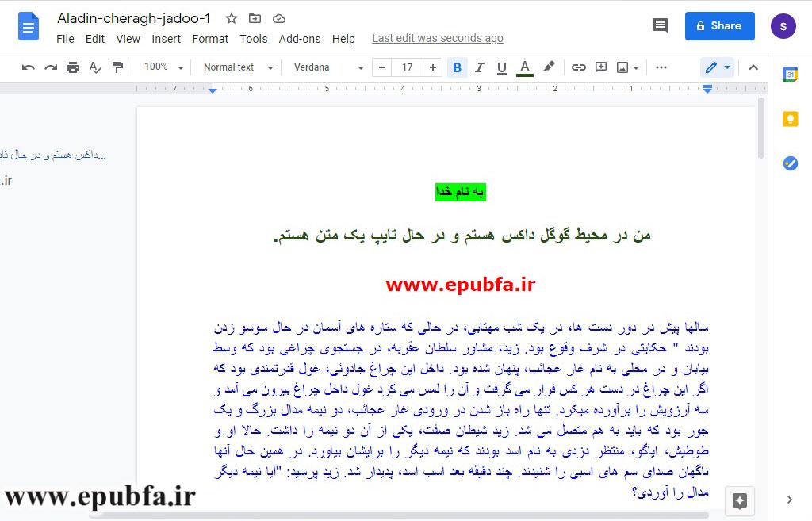Check the cloud document status icon

coord(279,19)
